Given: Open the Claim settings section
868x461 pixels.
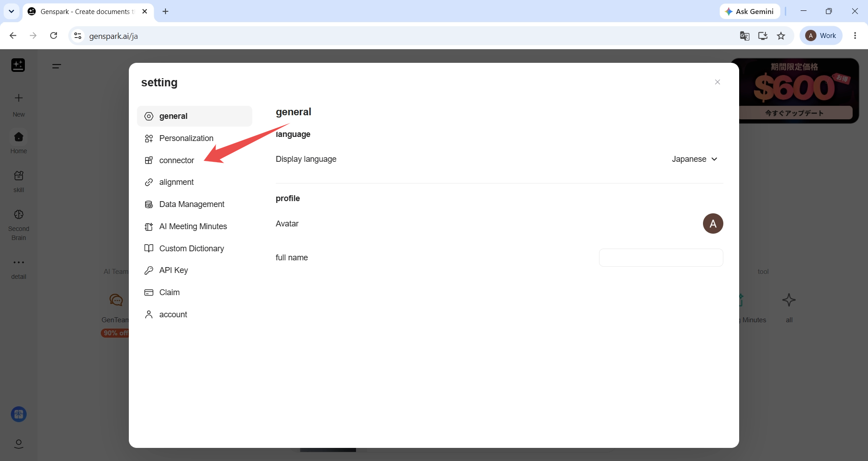Looking at the screenshot, I should pyautogui.click(x=194, y=292).
